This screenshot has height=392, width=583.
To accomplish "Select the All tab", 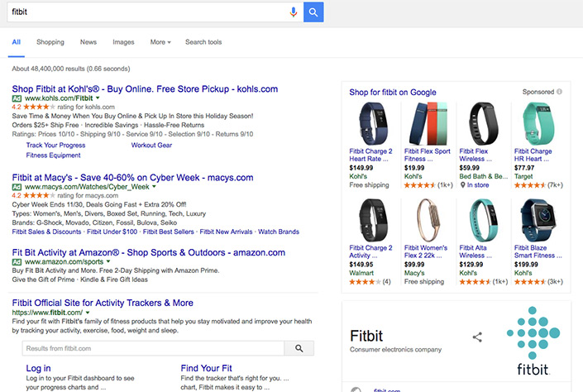I will point(17,42).
